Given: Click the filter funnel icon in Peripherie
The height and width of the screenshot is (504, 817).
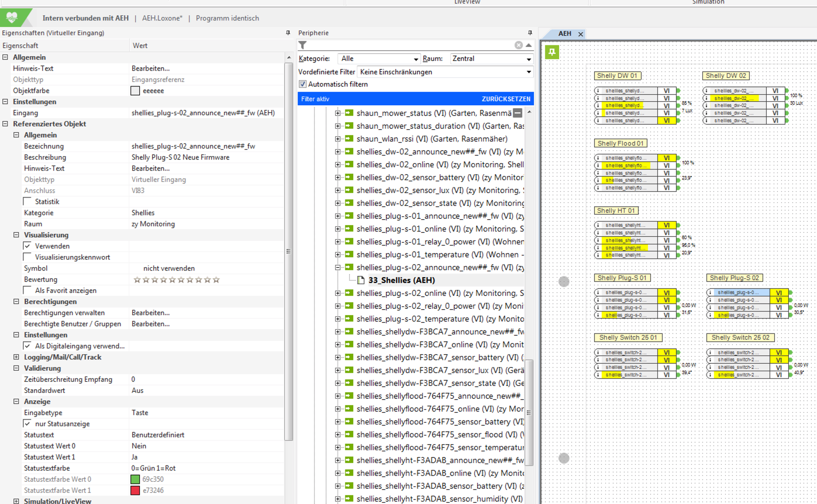Looking at the screenshot, I should click(x=302, y=45).
